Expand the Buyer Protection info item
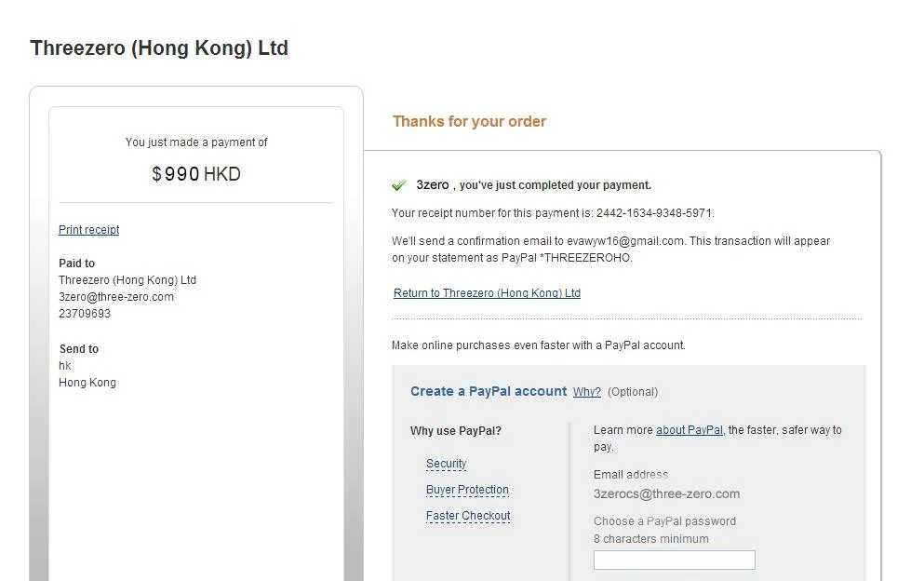Screen dimensions: 924x581 (467, 490)
